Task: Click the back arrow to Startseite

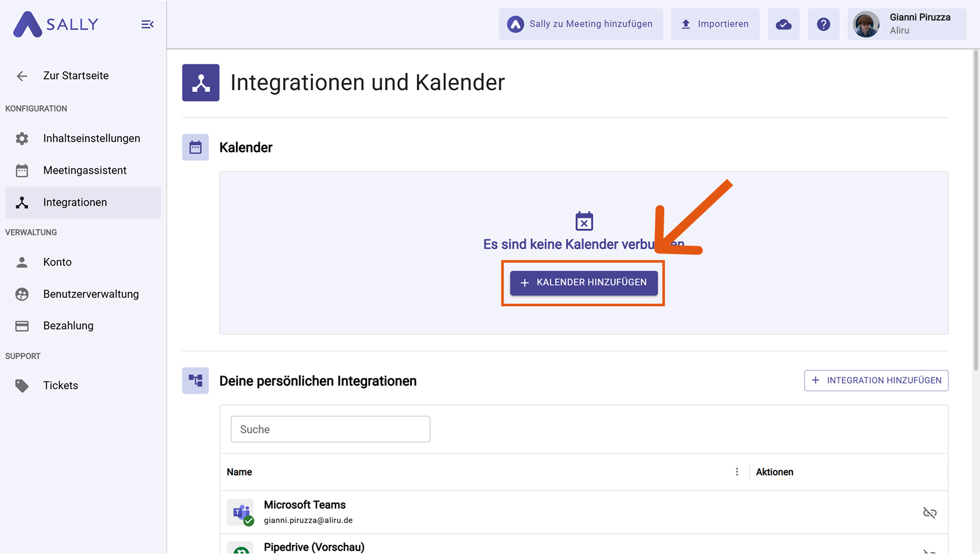Action: coord(22,76)
